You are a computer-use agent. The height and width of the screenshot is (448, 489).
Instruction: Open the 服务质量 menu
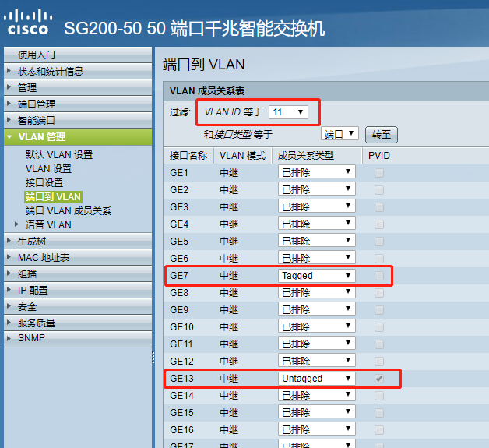point(78,323)
